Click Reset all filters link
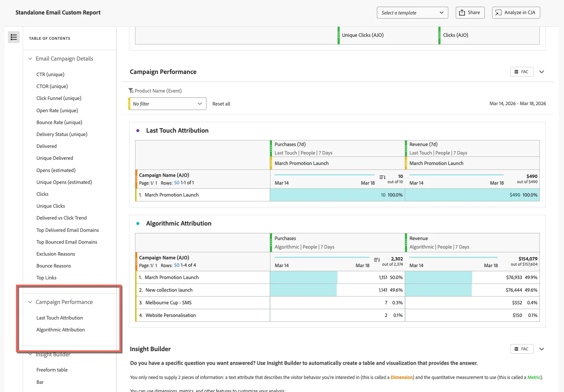Screen dimensions: 564x392 coord(221,104)
